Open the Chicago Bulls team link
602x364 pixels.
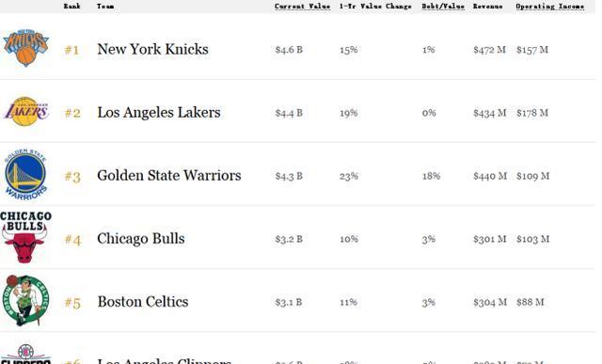pos(141,239)
